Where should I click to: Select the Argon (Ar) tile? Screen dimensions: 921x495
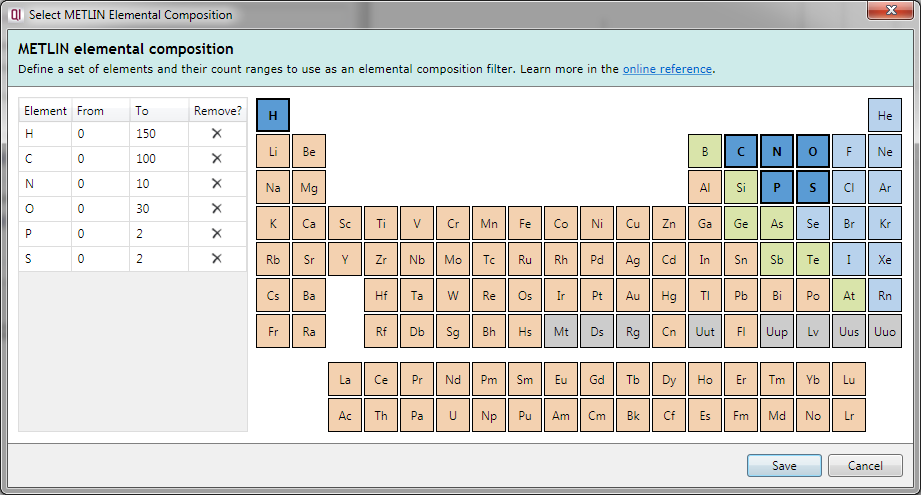click(x=885, y=187)
